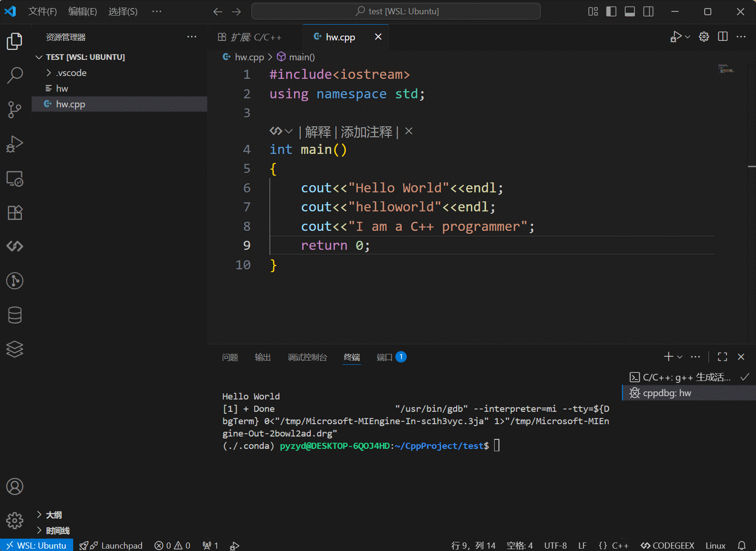Open Remote Explorer view
This screenshot has height=551, width=756.
[15, 179]
